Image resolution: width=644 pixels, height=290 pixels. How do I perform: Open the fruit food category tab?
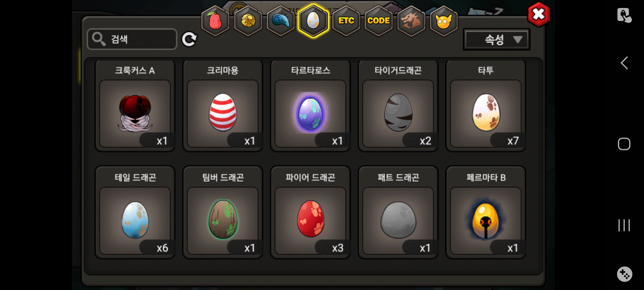pyautogui.click(x=215, y=21)
